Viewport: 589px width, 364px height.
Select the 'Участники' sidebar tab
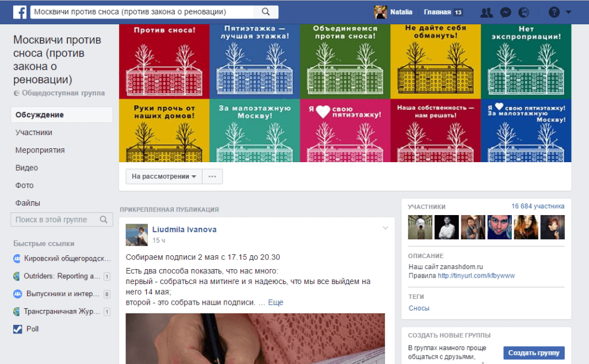(x=34, y=132)
